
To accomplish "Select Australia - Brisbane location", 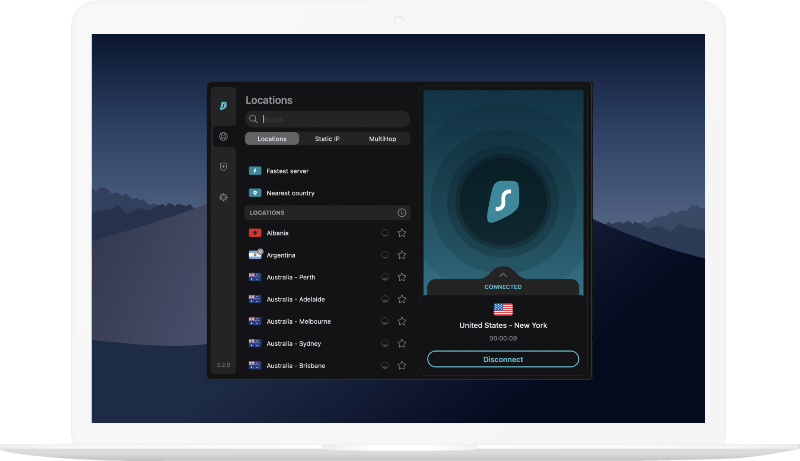I will (x=328, y=366).
